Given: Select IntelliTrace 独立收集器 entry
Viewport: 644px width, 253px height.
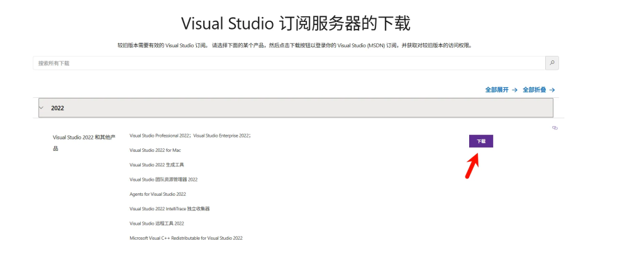Looking at the screenshot, I should tap(170, 208).
